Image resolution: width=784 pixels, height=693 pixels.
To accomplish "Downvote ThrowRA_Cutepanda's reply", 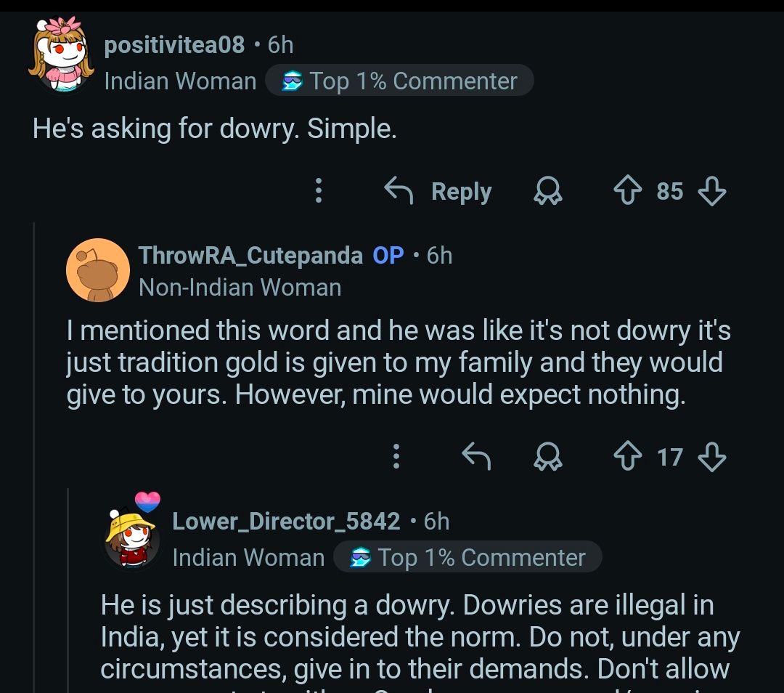I will click(711, 457).
